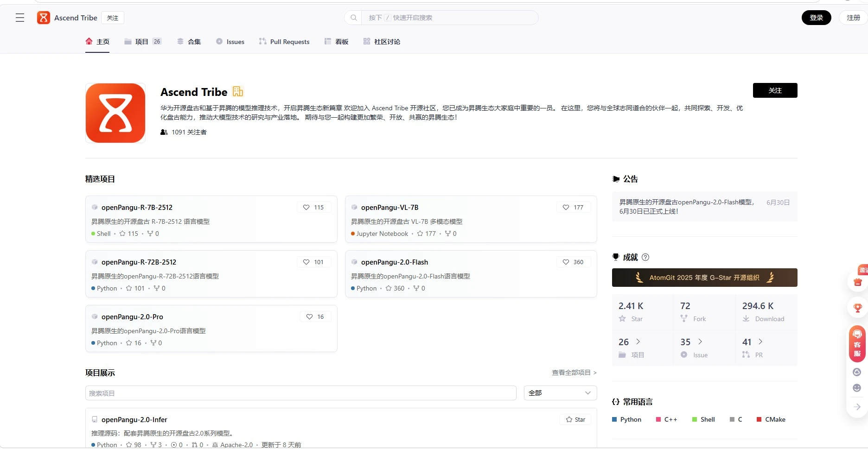This screenshot has width=868, height=449.
Task: Click the Fork count 72 stat
Action: click(704, 312)
